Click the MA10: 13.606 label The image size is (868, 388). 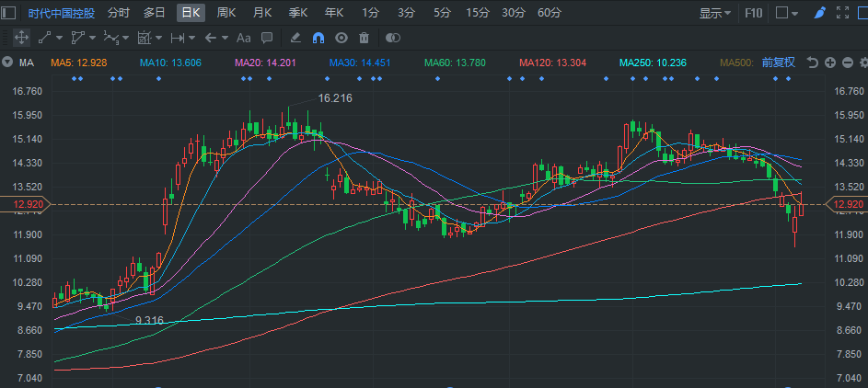tap(170, 63)
